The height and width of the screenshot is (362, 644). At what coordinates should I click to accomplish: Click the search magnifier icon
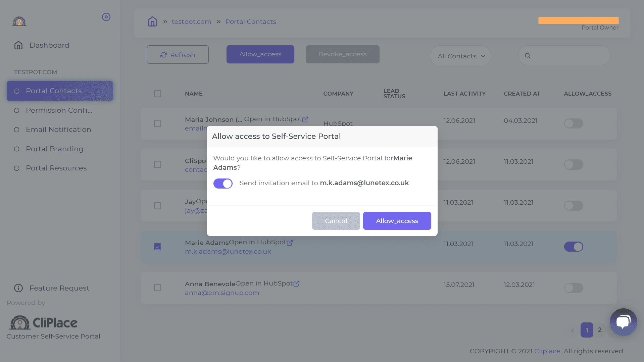point(528,56)
